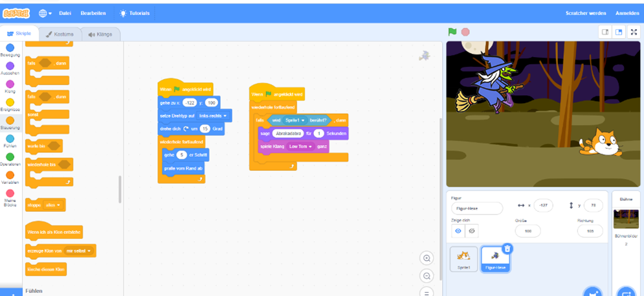The height and width of the screenshot is (296, 644).
Task: Open the mir selbst clone dropdown
Action: (78, 251)
